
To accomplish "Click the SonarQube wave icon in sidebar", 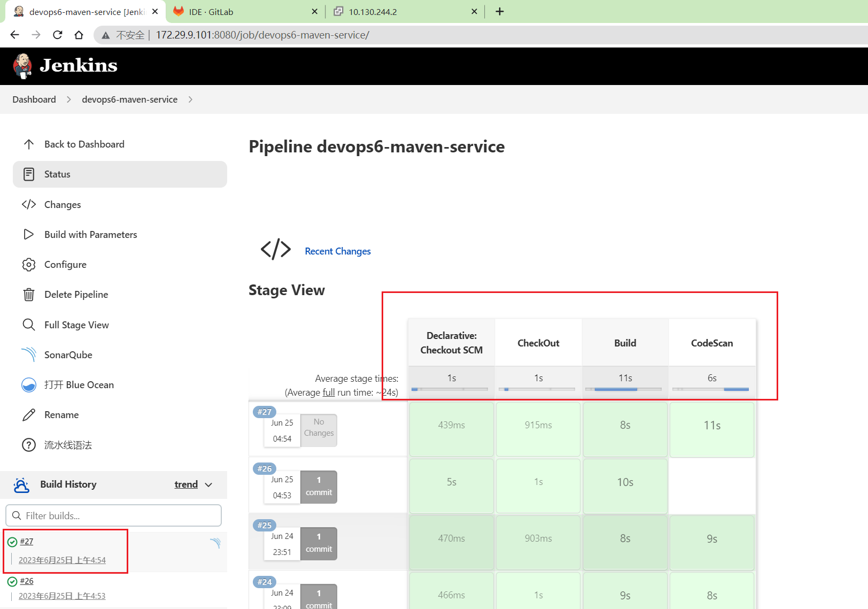I will (29, 354).
